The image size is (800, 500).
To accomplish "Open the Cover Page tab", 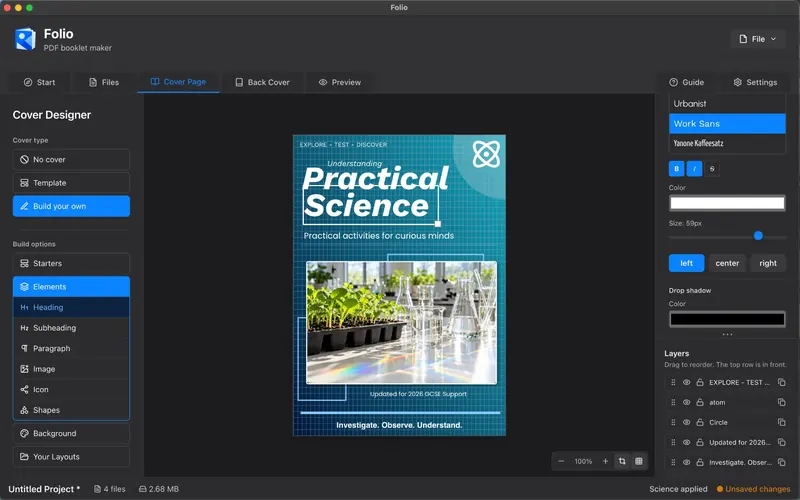I will (x=178, y=82).
